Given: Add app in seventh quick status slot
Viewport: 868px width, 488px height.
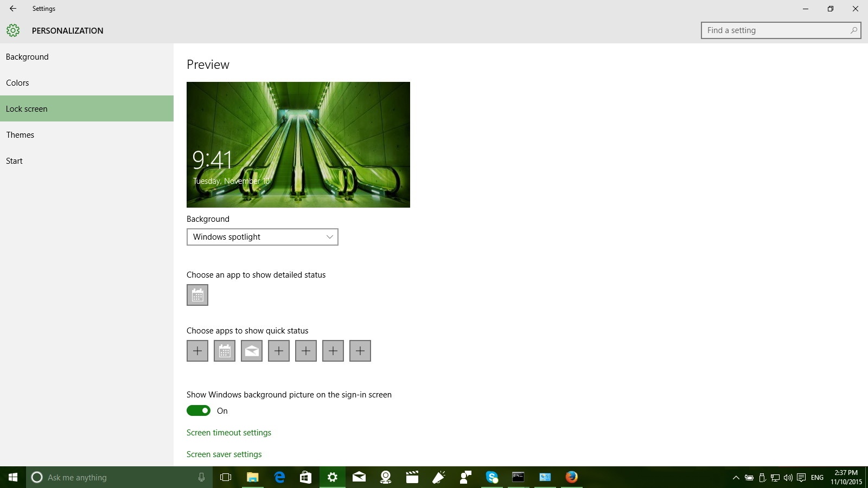Looking at the screenshot, I should 360,351.
